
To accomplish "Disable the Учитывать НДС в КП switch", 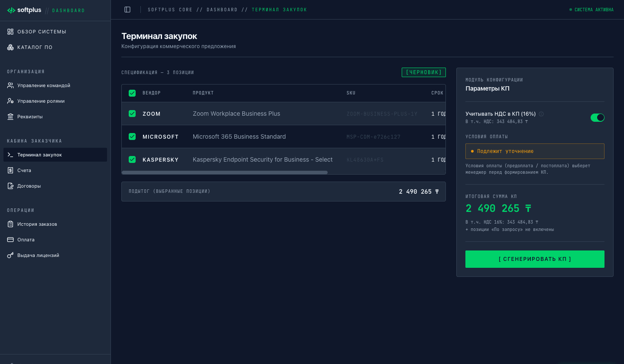I will pyautogui.click(x=597, y=117).
